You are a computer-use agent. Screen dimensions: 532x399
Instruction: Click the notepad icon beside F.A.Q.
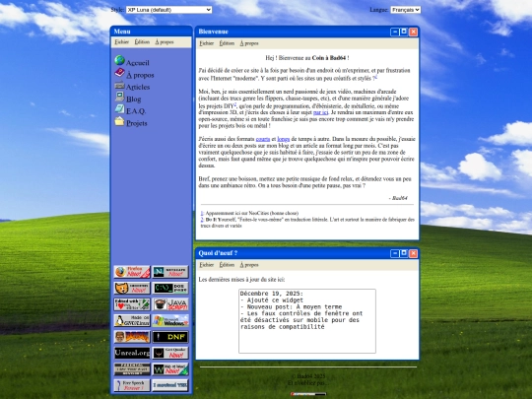120,109
